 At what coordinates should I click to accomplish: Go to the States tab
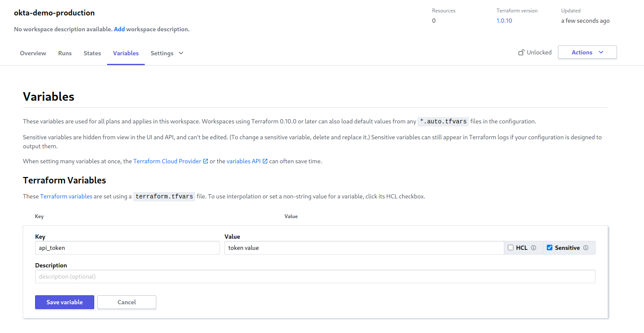point(92,53)
